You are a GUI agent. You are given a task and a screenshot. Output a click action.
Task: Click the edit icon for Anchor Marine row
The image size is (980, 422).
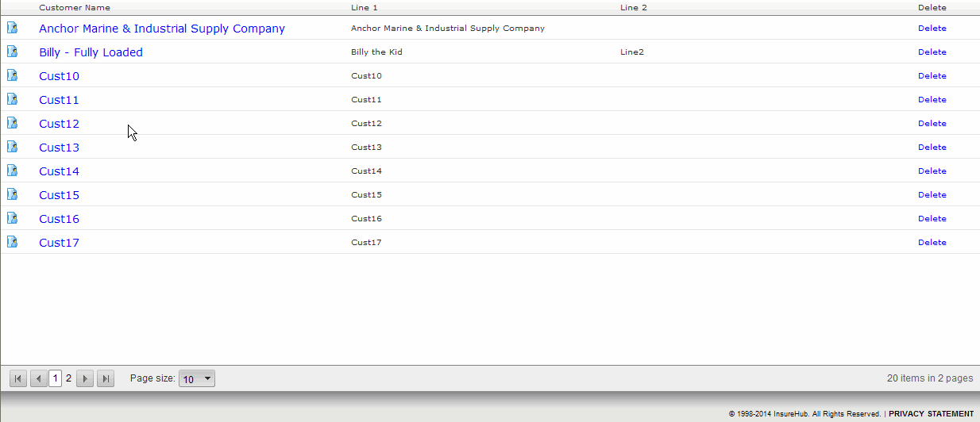coord(13,28)
